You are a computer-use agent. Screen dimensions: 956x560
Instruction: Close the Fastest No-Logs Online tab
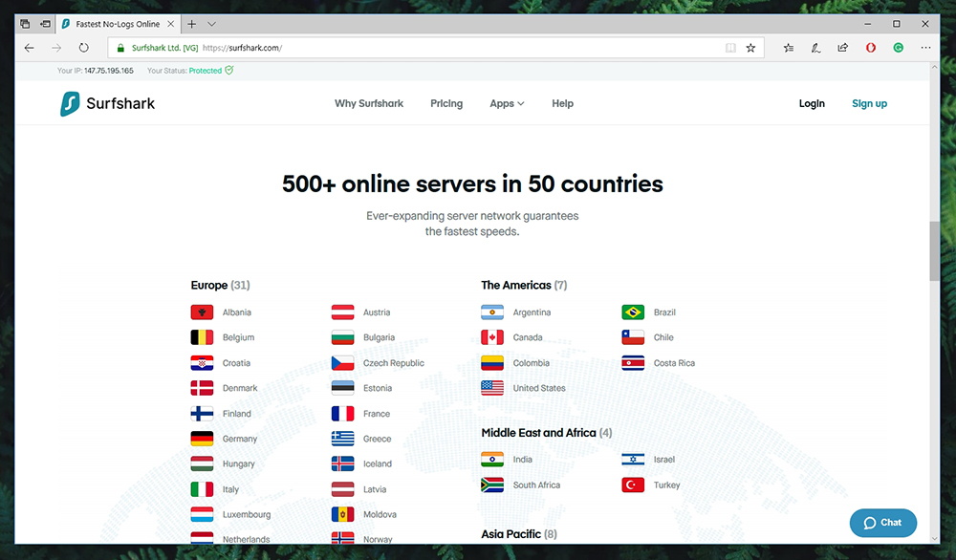pos(171,24)
